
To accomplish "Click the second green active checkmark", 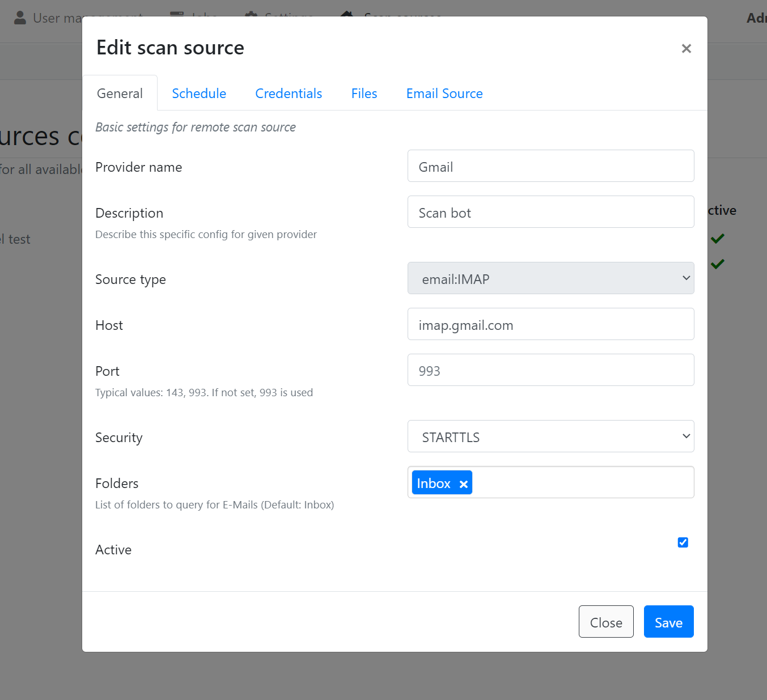I will [x=718, y=264].
